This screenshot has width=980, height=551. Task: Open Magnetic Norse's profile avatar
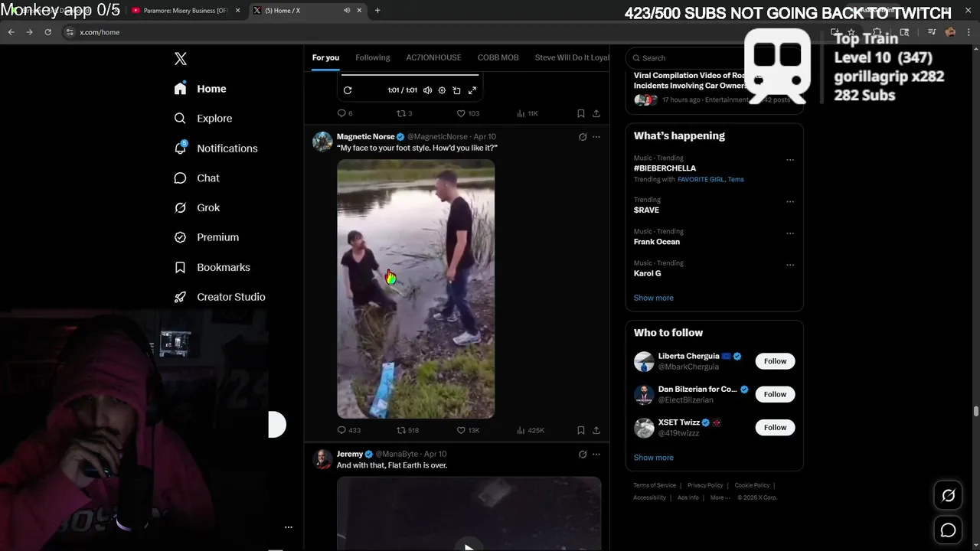pyautogui.click(x=322, y=142)
